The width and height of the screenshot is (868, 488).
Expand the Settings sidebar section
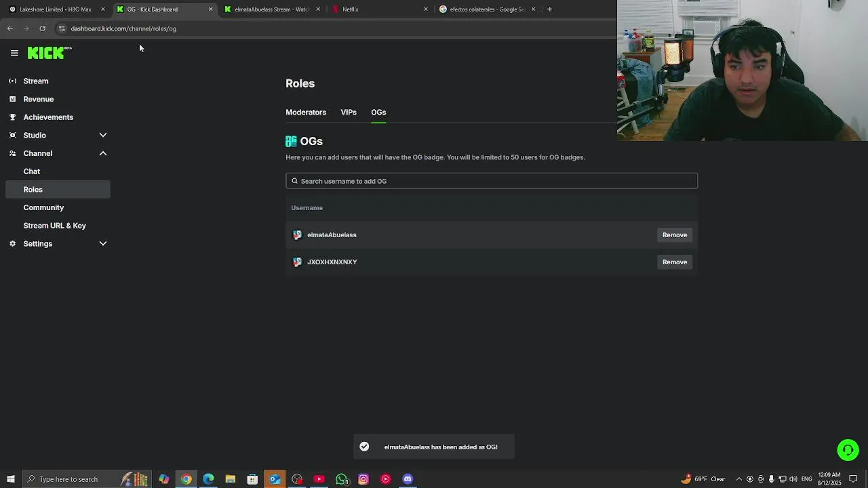coord(103,243)
